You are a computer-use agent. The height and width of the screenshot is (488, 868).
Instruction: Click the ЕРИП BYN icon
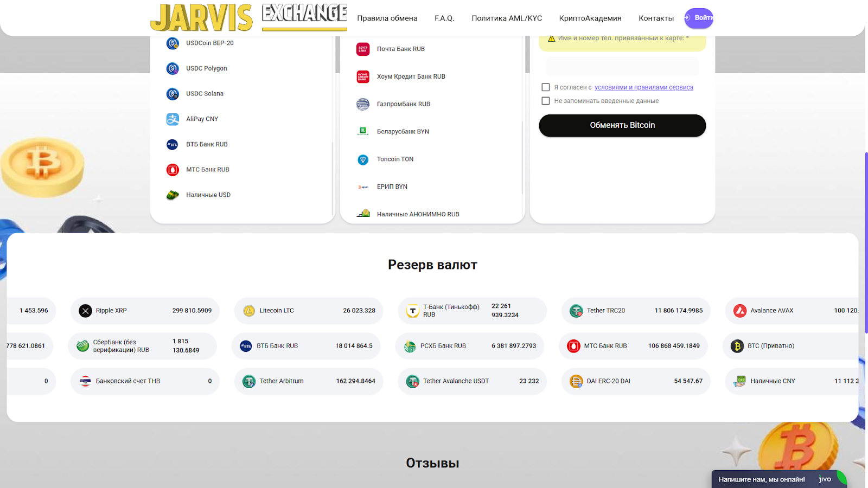coord(363,187)
